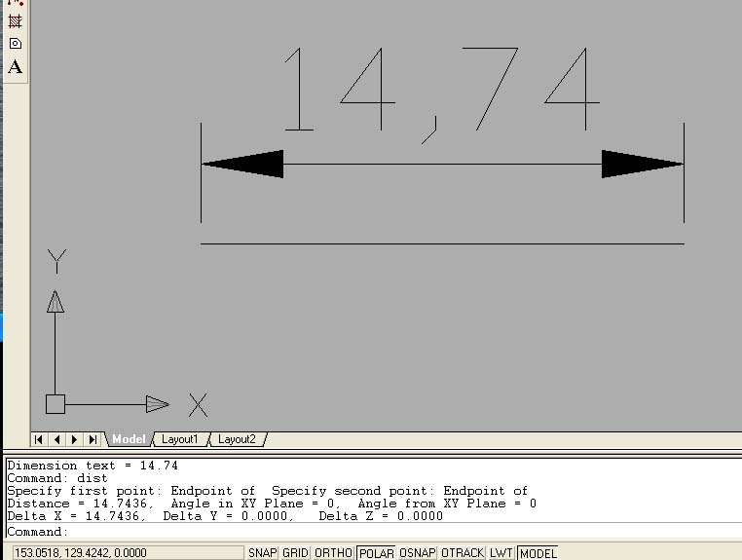Toggle OTRACK object tracking
742x560 pixels.
point(463,553)
